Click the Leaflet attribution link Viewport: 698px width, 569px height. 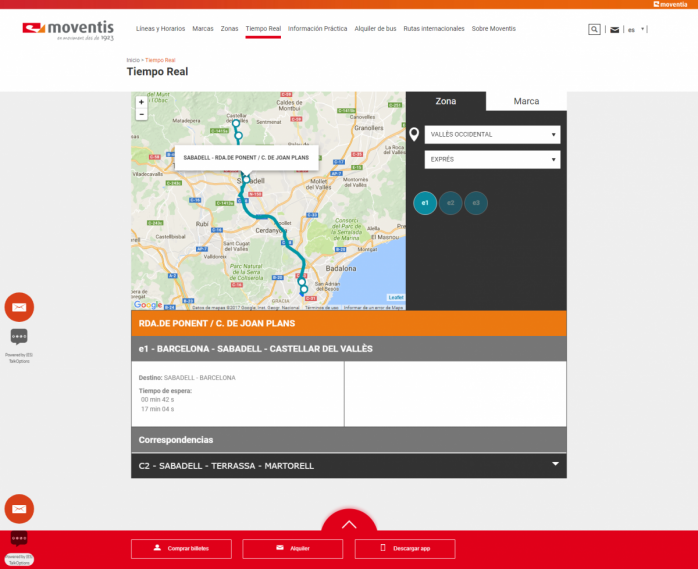pyautogui.click(x=396, y=297)
